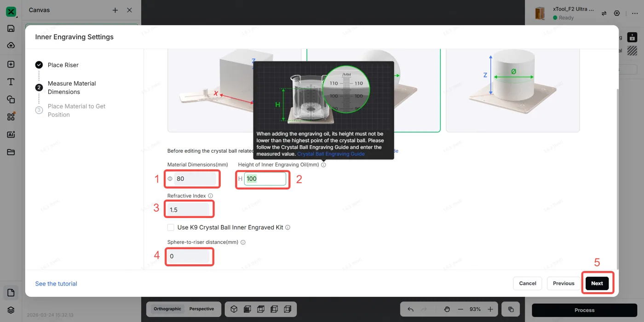This screenshot has width=644, height=322.
Task: Open the layers icon at bottom-left
Action: 11,310
